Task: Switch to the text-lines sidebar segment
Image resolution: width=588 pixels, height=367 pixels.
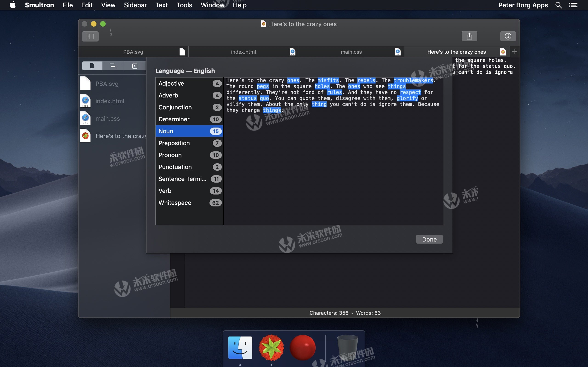Action: click(x=113, y=66)
